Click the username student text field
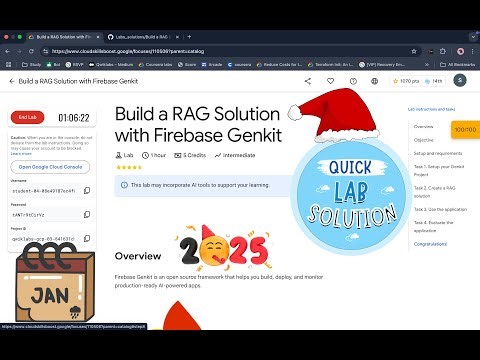Image resolution: width=480 pixels, height=360 pixels. (x=46, y=191)
